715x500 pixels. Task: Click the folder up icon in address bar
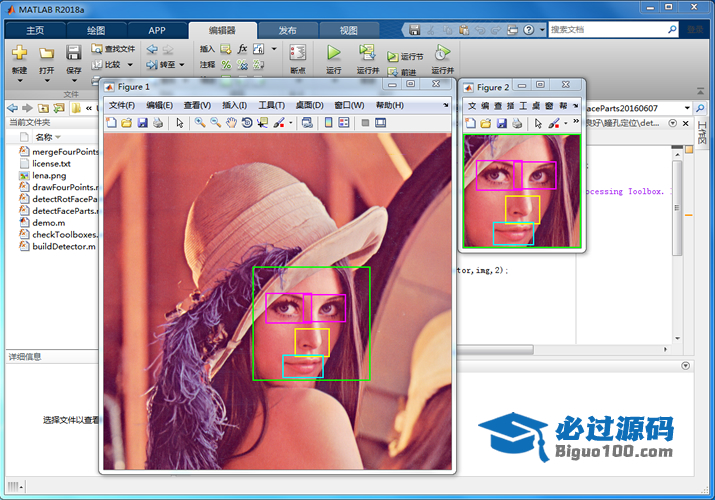coord(43,108)
